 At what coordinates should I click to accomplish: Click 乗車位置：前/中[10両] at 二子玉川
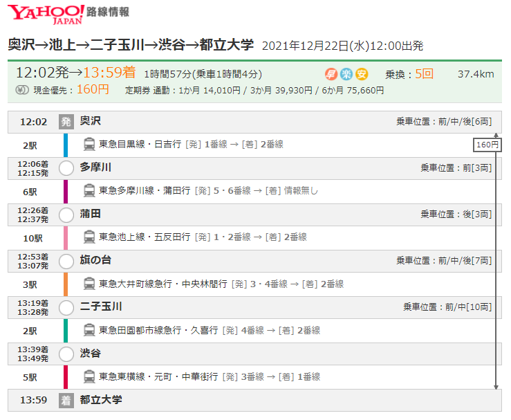point(447,307)
